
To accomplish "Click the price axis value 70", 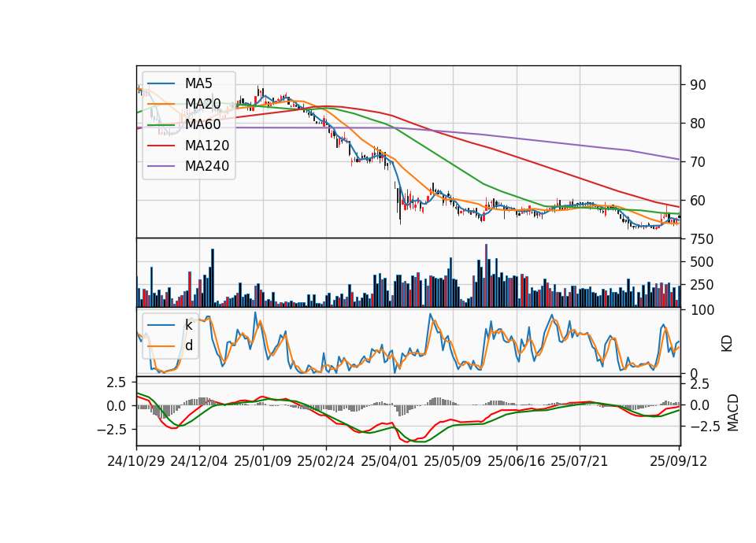I will pyautogui.click(x=698, y=162).
